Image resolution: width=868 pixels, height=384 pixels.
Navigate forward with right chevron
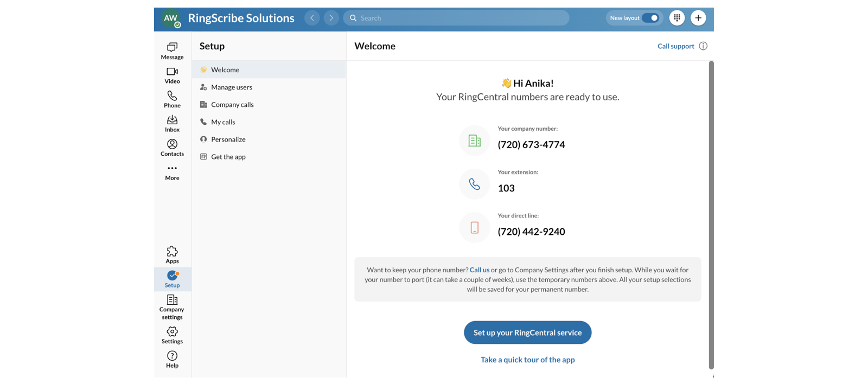tap(331, 18)
